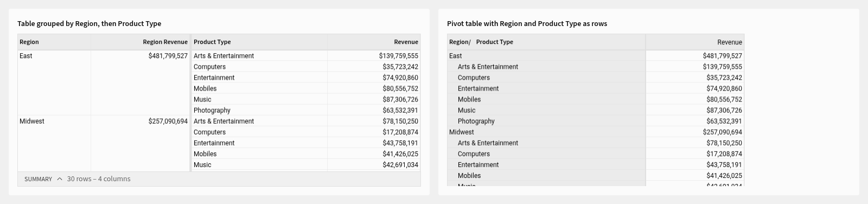Click the '30 rows – 4 columns' footer text
The width and height of the screenshot is (868, 204).
(x=99, y=179)
